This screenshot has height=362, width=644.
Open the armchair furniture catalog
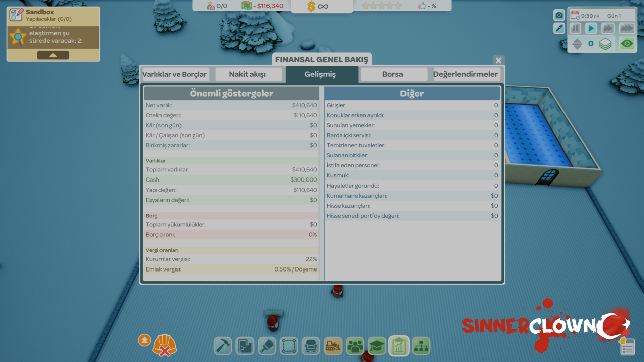point(311,346)
